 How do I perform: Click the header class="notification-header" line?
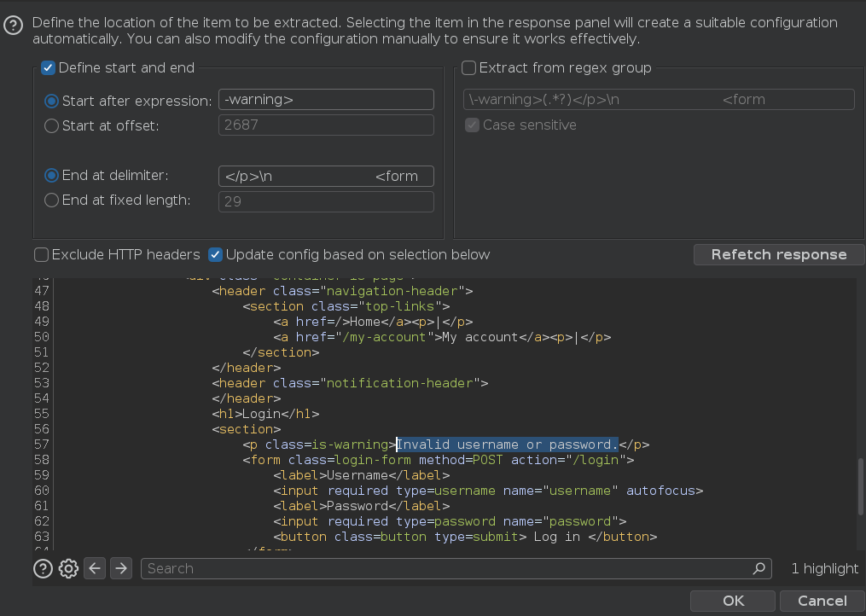[x=350, y=383]
